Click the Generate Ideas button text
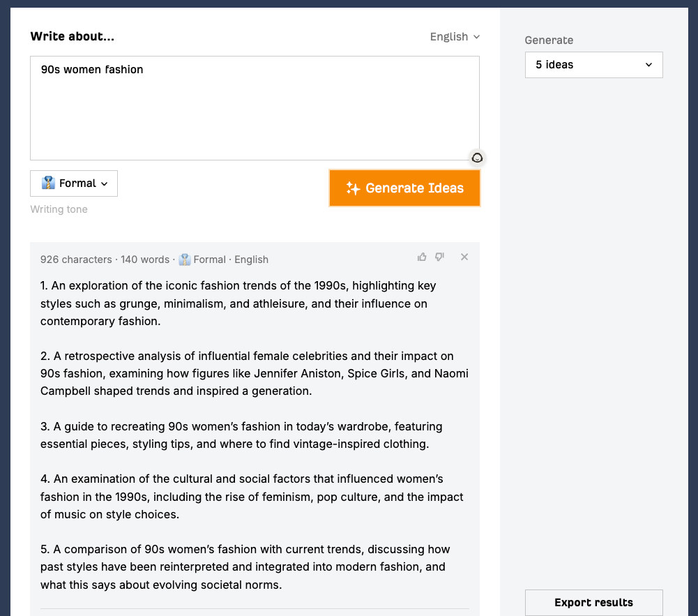 coord(414,188)
